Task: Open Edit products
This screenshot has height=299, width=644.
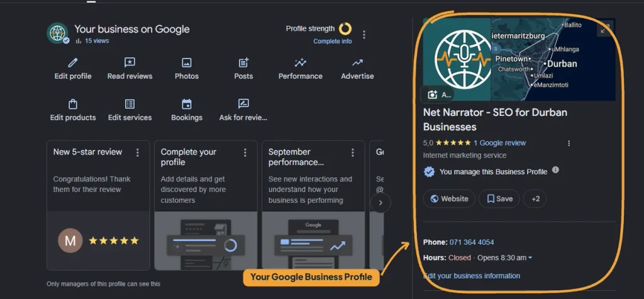Action: (73, 110)
